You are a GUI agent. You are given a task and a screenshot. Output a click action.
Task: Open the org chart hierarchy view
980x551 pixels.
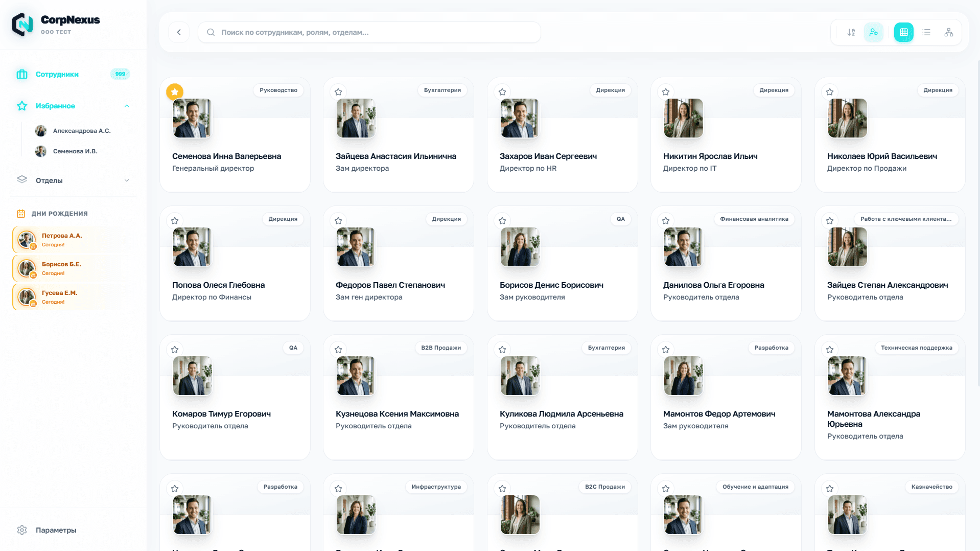point(948,32)
